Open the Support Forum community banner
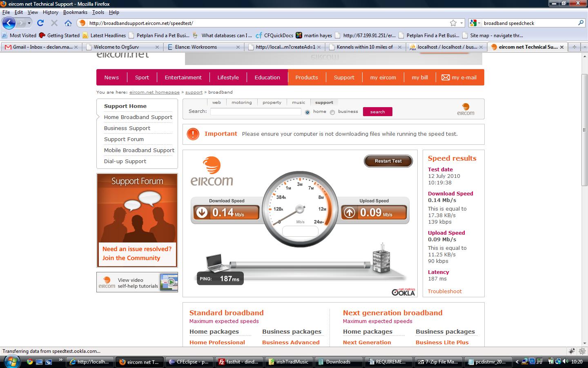The image size is (588, 368). pyautogui.click(x=137, y=220)
